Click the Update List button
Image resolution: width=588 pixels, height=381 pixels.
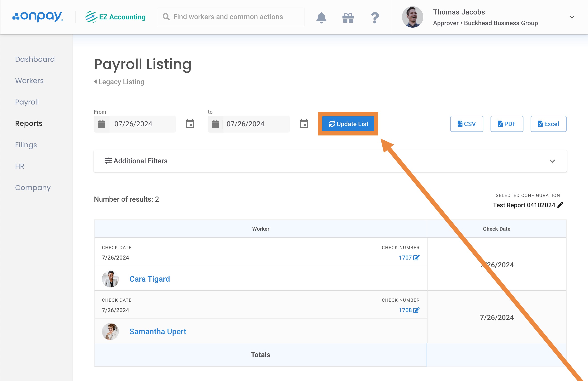[348, 124]
